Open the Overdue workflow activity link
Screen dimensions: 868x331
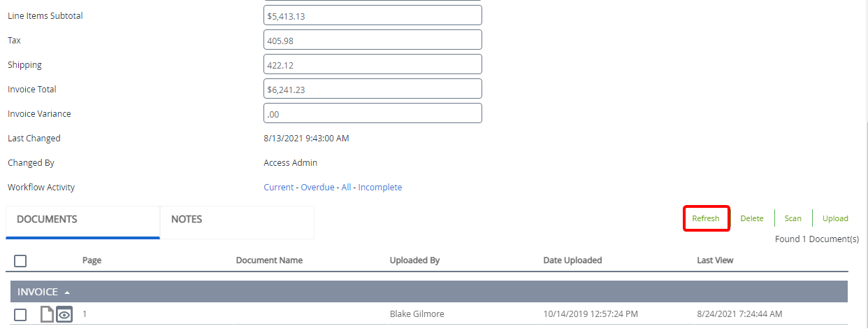pos(317,188)
